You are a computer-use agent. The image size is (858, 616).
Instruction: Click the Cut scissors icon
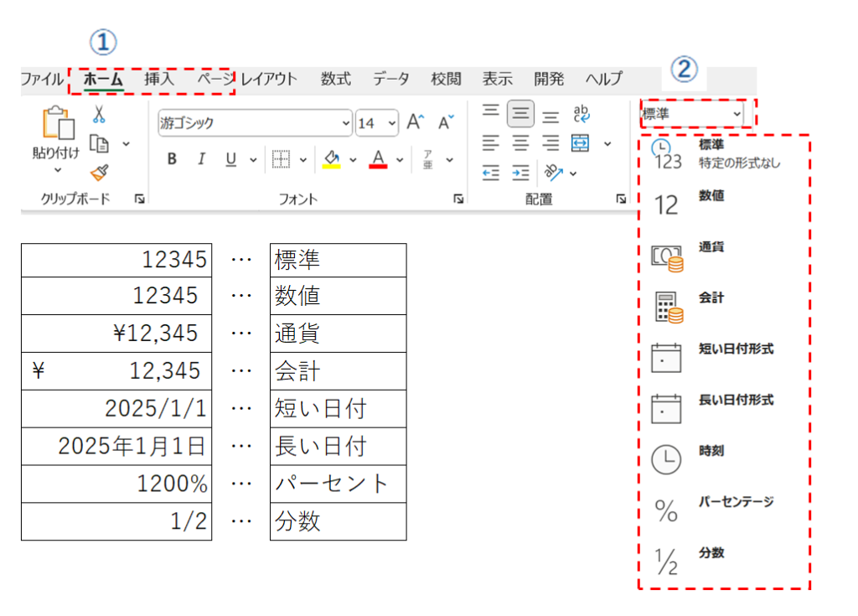tap(99, 114)
